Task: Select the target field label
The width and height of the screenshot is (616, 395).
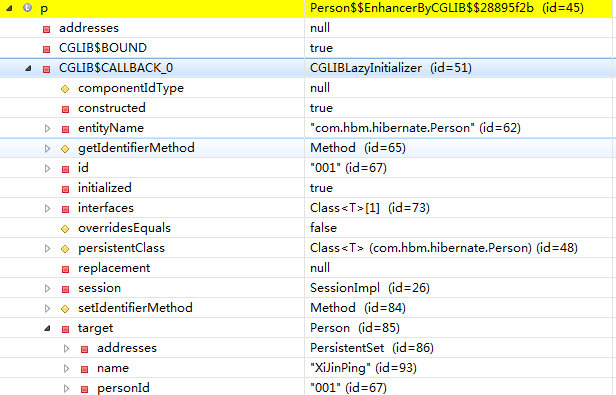Action: click(x=95, y=328)
